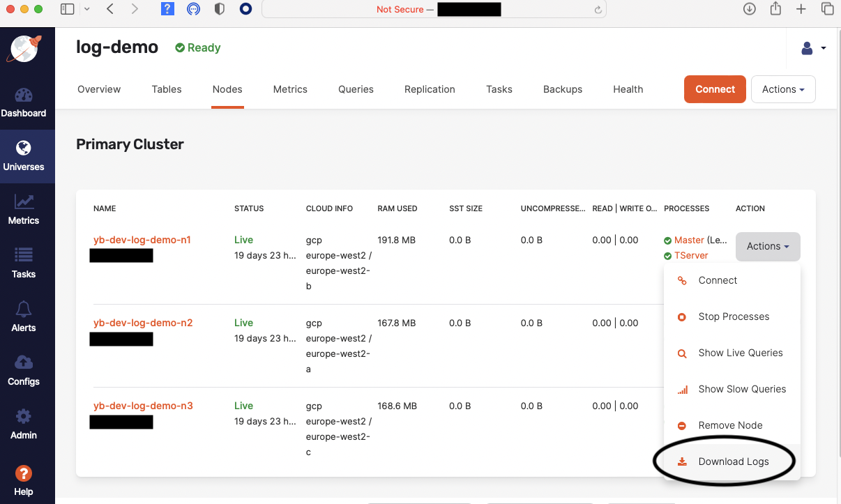Open the Help question mark icon
841x504 pixels.
pyautogui.click(x=24, y=473)
